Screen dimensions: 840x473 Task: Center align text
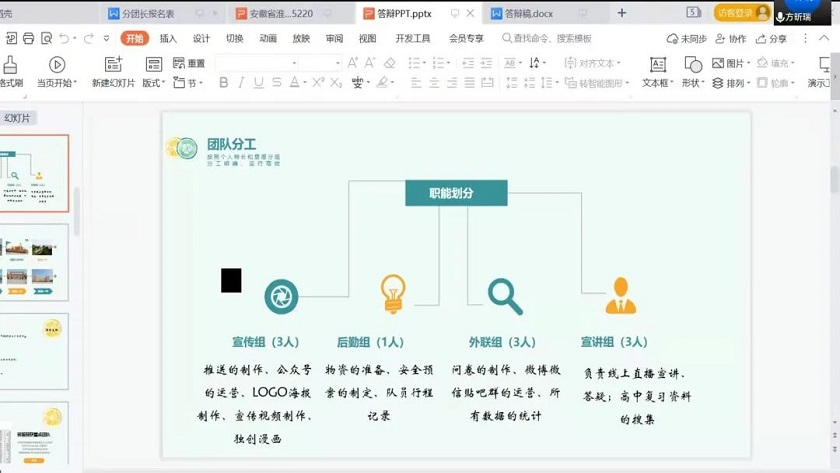434,83
